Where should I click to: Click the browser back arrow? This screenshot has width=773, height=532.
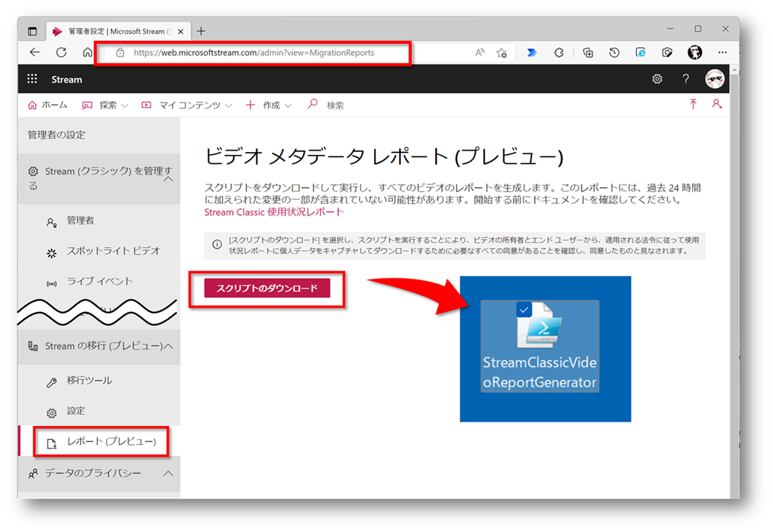(x=34, y=53)
